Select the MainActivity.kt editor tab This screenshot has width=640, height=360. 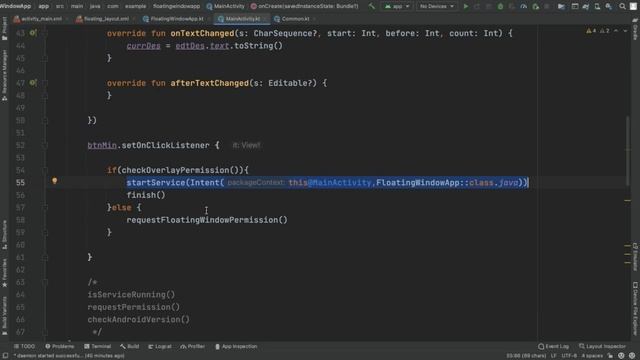pos(242,19)
